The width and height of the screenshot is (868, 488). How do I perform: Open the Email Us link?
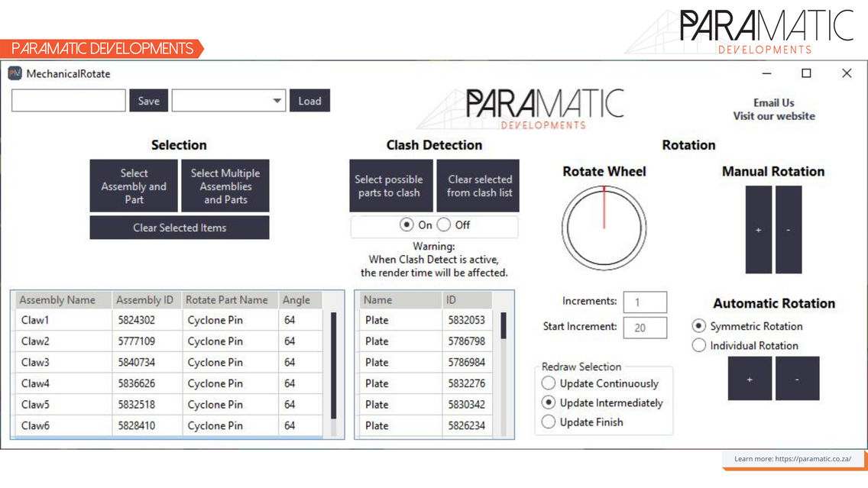(x=773, y=103)
